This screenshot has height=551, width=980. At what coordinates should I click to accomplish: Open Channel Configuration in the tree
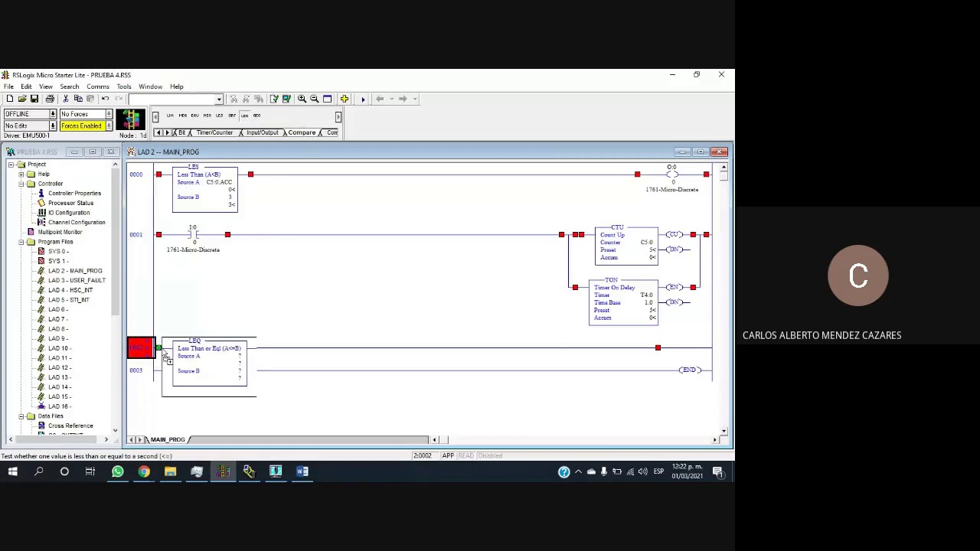coord(77,223)
